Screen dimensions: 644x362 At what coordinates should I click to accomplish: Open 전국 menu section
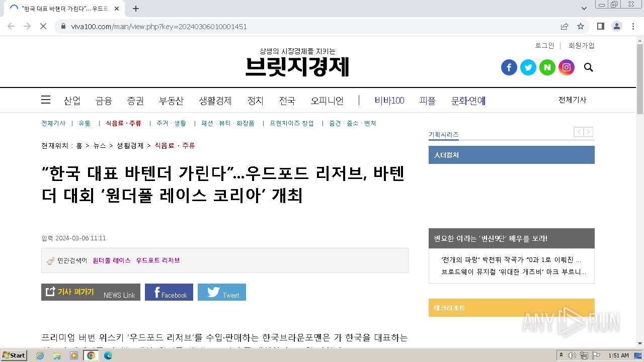point(287,101)
